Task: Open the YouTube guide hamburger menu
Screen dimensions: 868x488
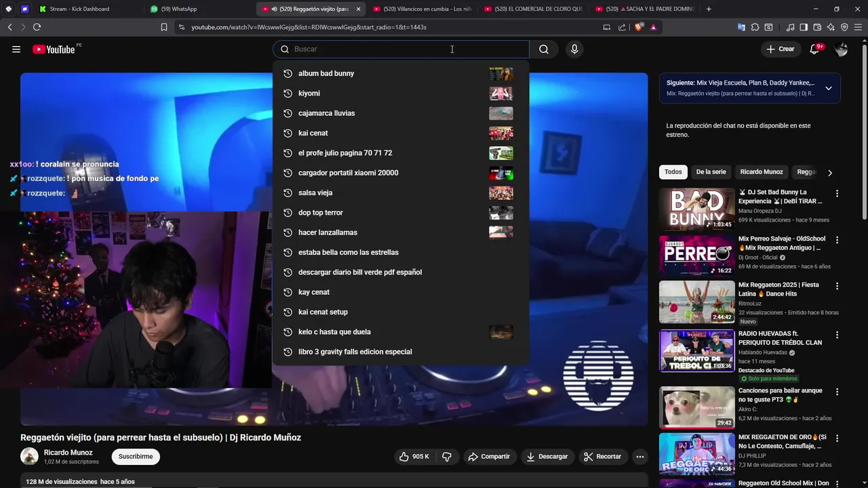Action: coord(16,49)
